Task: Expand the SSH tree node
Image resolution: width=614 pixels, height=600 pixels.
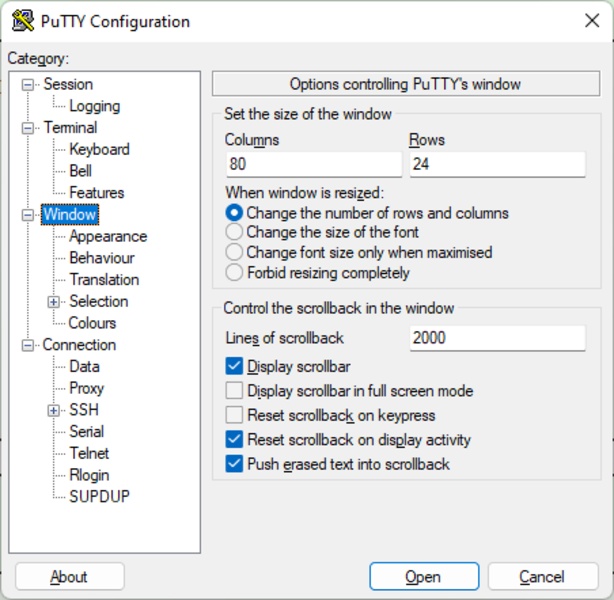Action: click(53, 410)
